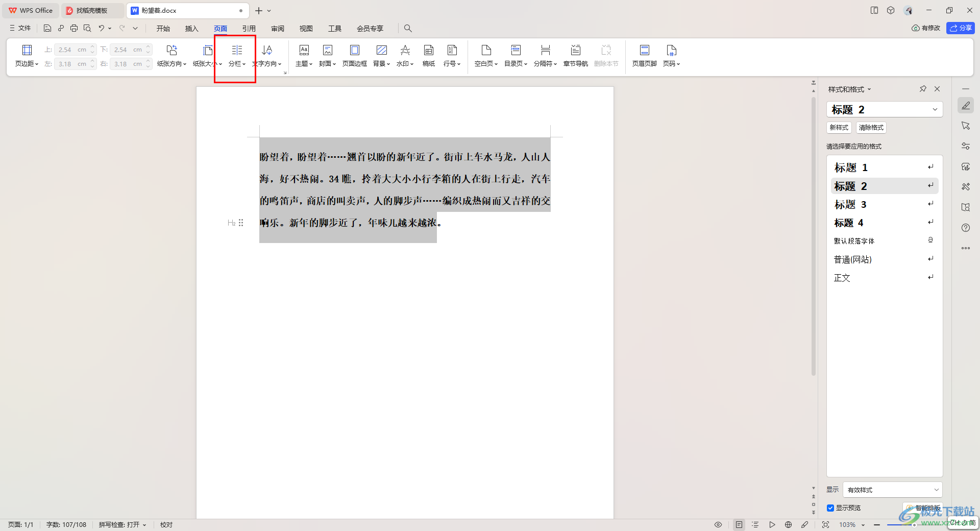Click the print preview icon
The width and height of the screenshot is (980, 531).
[87, 28]
